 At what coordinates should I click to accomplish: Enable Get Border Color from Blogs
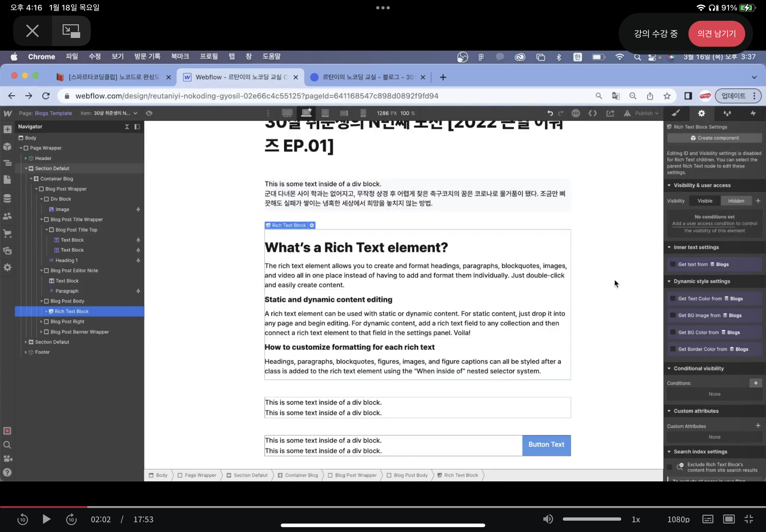673,349
